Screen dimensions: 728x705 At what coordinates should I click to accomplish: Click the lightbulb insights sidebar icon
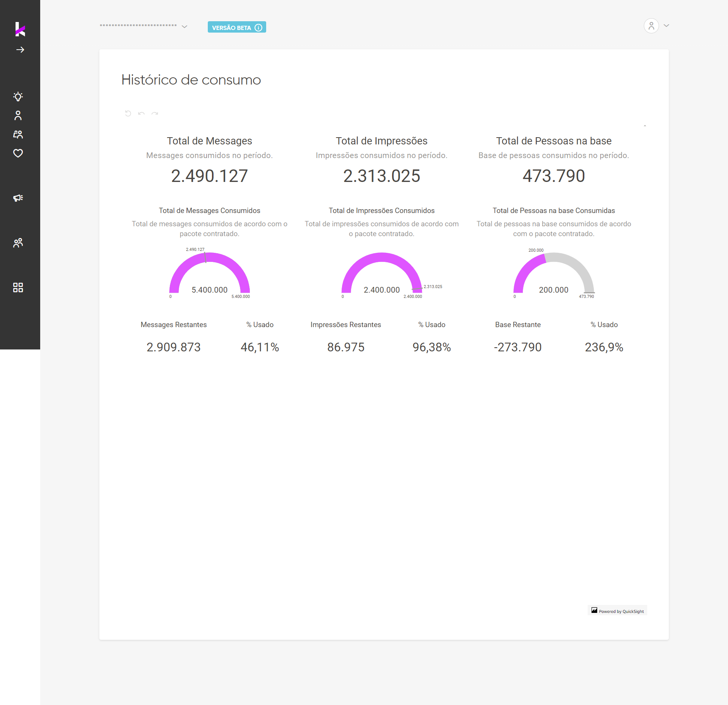(x=18, y=97)
